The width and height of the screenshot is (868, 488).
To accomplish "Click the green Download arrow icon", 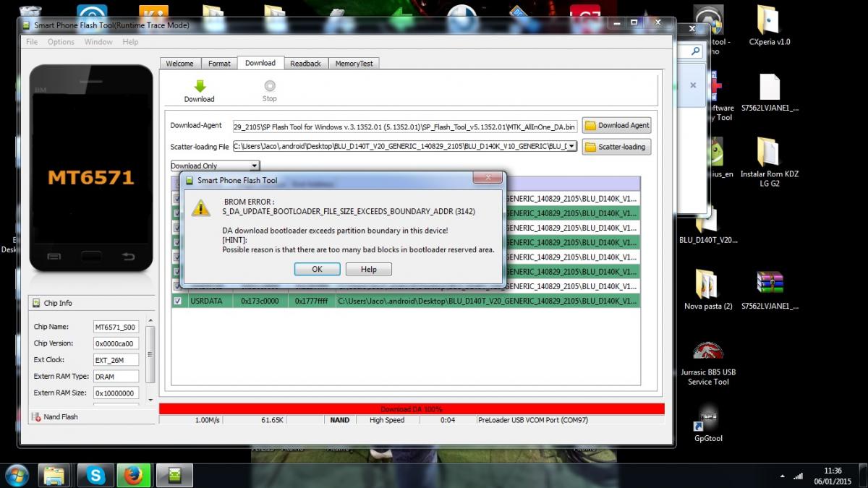I will point(199,86).
